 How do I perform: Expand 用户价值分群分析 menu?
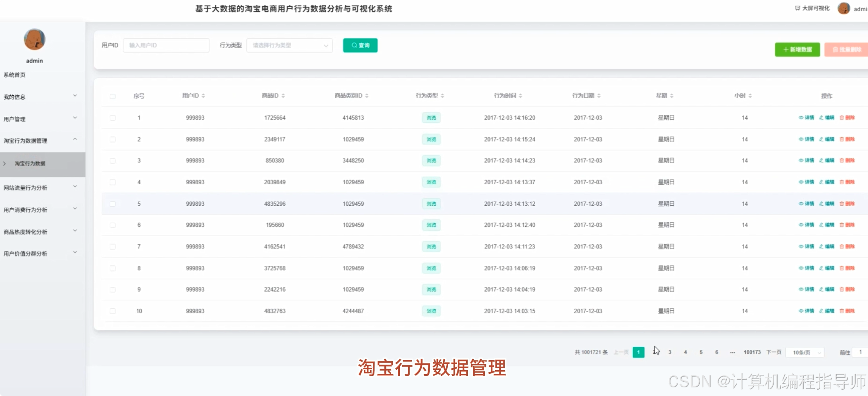[42, 253]
